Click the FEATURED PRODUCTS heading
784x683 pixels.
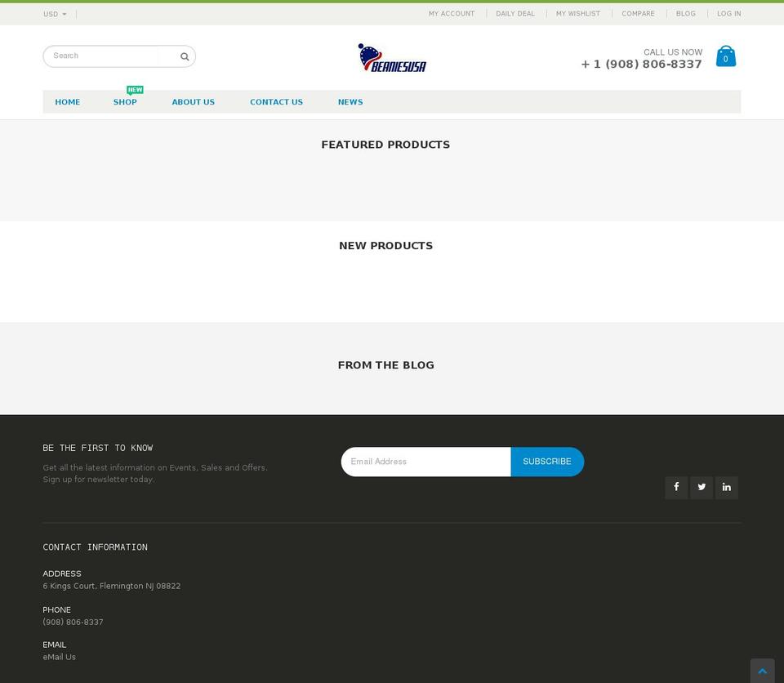[x=385, y=145]
